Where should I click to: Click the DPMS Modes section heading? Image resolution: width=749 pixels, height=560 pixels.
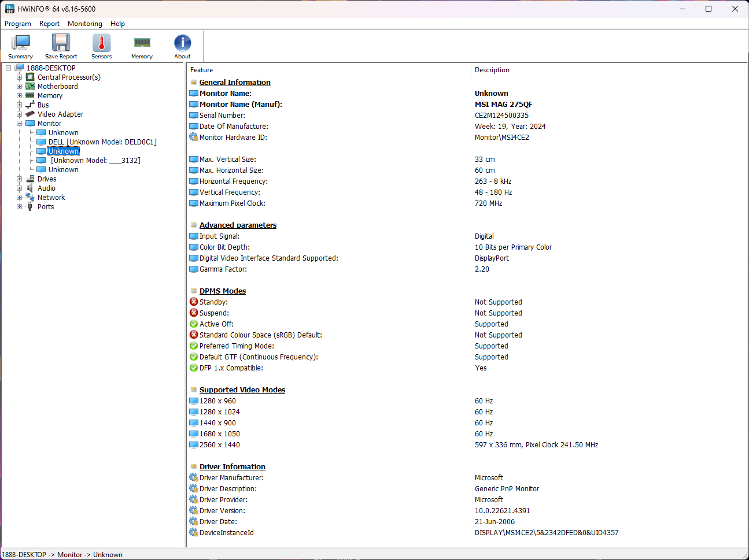(223, 291)
